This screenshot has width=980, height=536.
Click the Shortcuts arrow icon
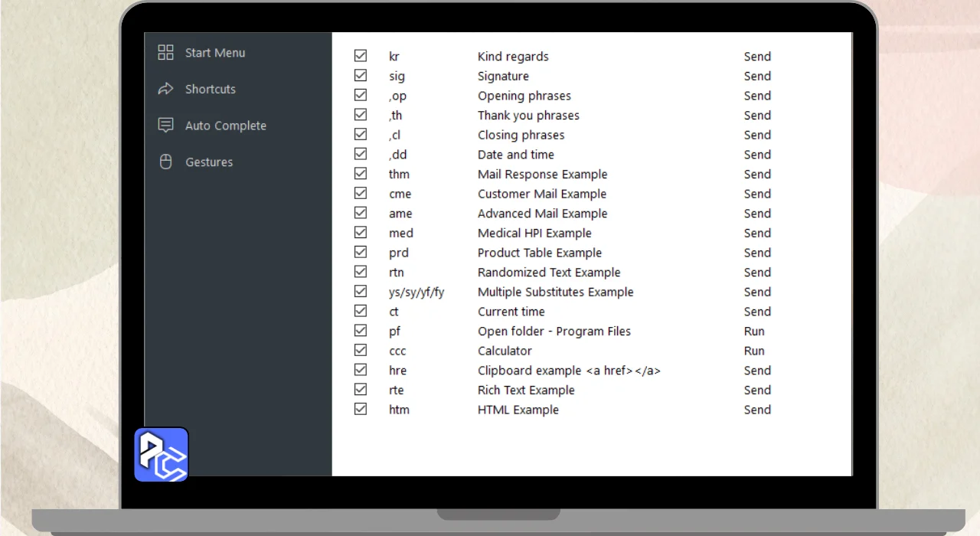tap(165, 89)
